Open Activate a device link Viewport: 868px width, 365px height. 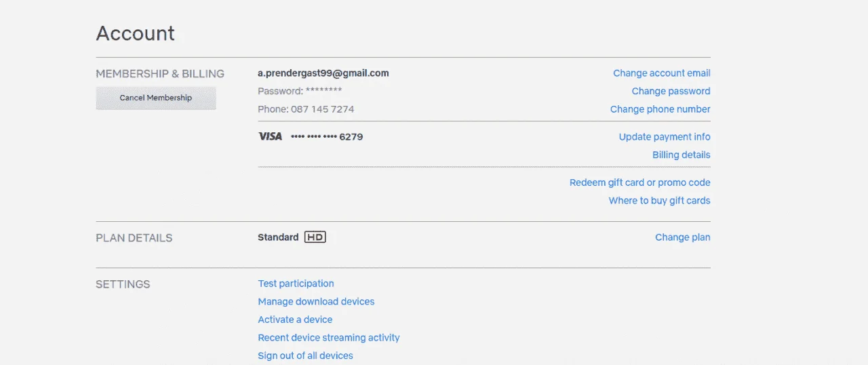[295, 320]
